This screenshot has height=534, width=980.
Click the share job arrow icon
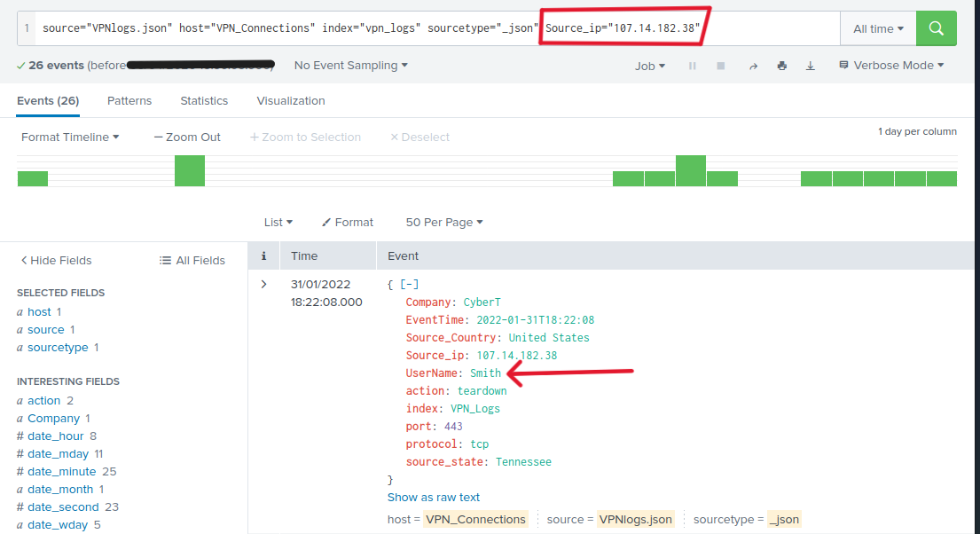[x=753, y=66]
